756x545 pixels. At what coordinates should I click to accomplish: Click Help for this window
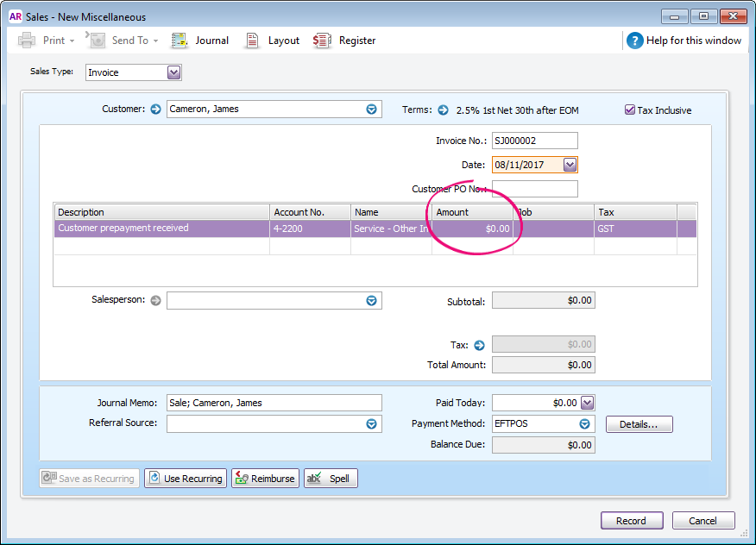point(684,40)
